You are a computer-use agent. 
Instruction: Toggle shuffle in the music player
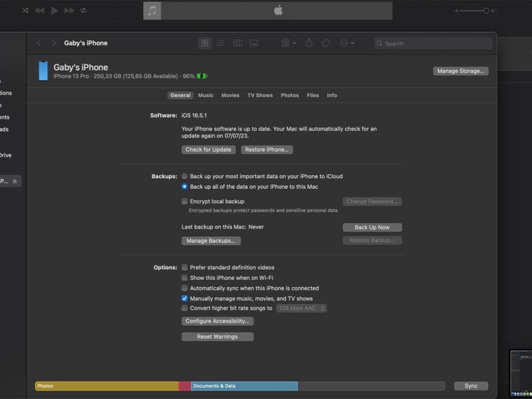[x=25, y=11]
